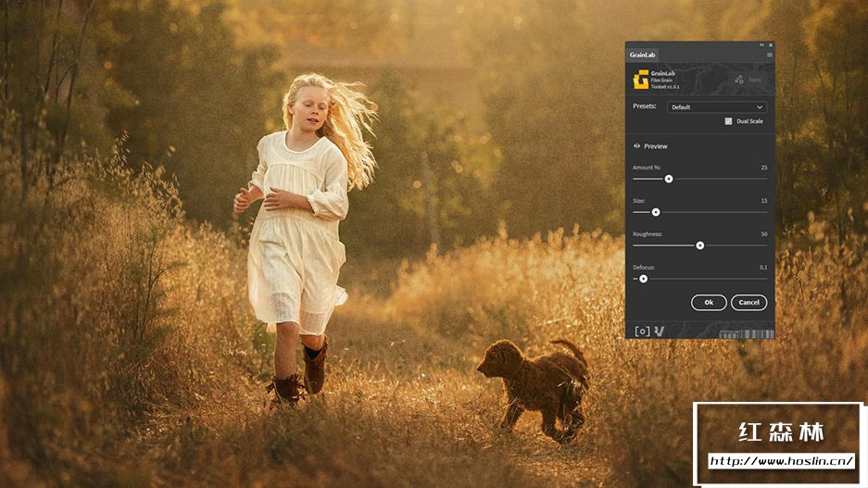The image size is (868, 488).
Task: Click the New grain button
Action: click(x=748, y=80)
